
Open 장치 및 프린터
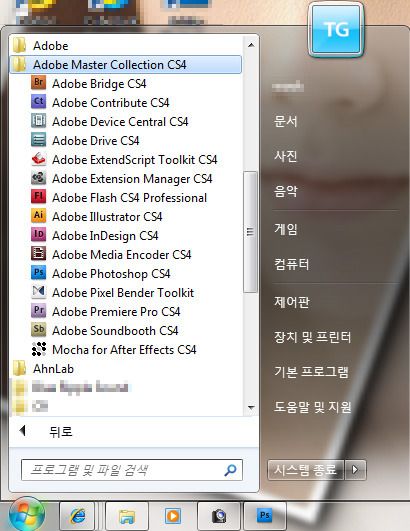point(312,337)
